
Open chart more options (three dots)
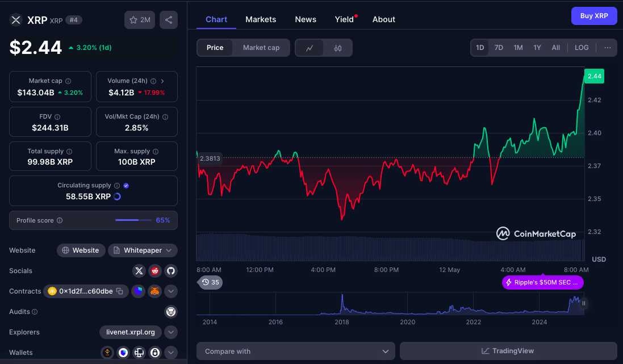[x=608, y=48]
